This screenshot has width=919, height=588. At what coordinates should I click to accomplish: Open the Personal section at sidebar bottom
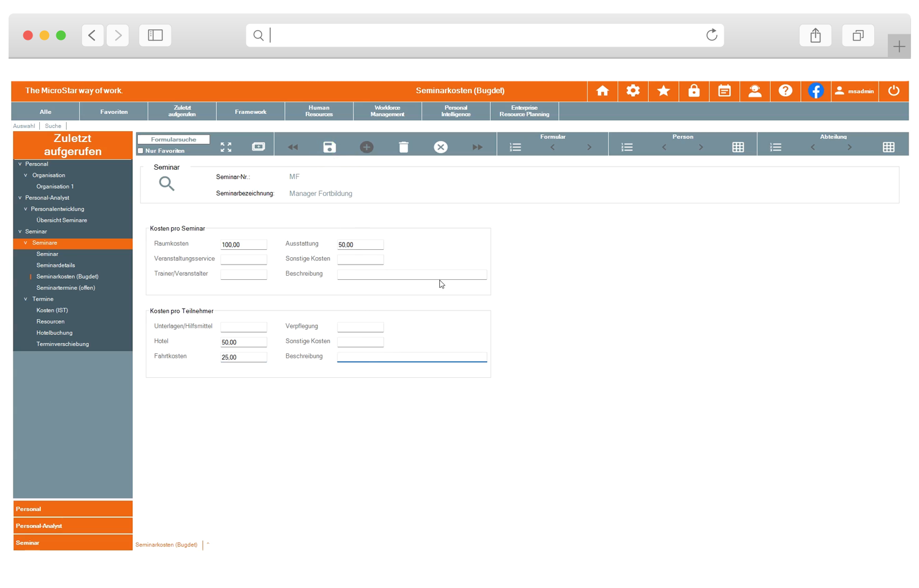[73, 509]
